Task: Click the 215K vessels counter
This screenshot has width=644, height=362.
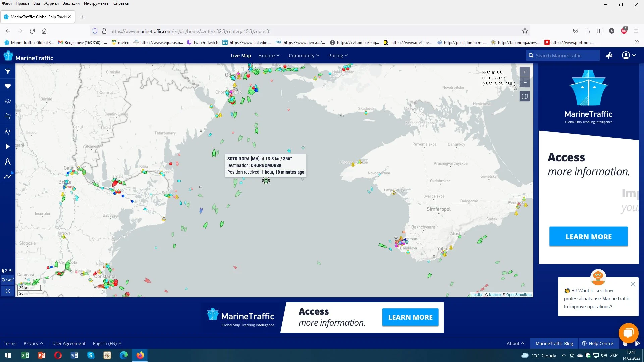Action: 8,271
